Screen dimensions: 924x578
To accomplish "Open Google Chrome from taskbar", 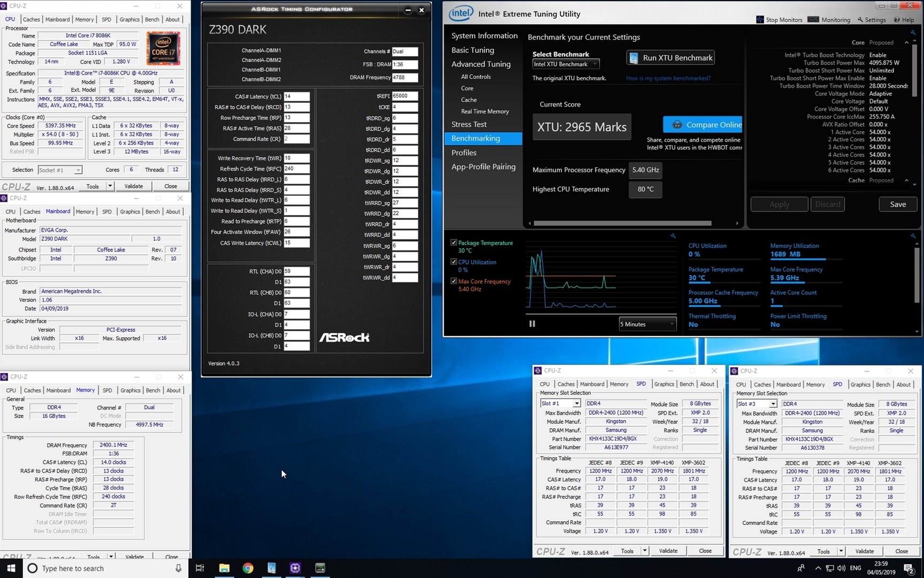I will point(248,568).
